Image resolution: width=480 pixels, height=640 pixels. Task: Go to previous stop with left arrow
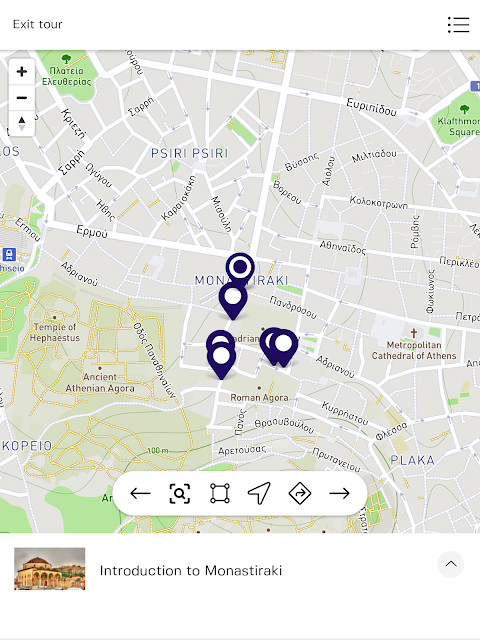point(140,493)
